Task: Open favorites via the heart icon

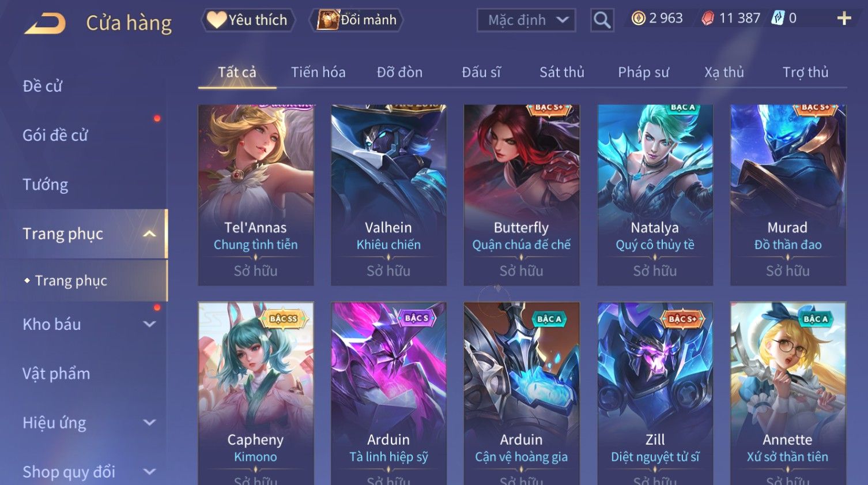Action: pyautogui.click(x=217, y=20)
